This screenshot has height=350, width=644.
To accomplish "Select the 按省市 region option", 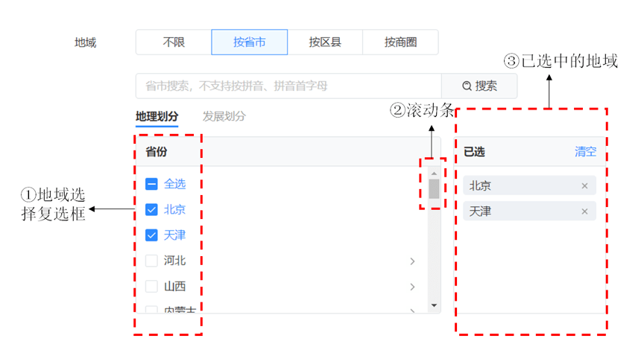I will (x=249, y=42).
